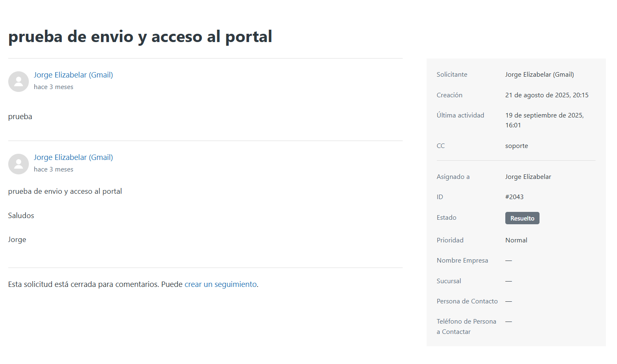Click the ticket title heading

tap(140, 37)
